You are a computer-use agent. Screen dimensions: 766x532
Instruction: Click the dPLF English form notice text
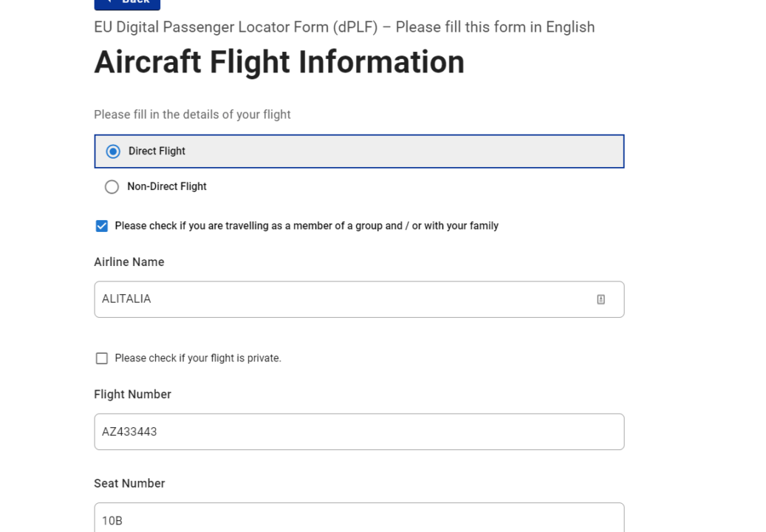click(x=343, y=27)
